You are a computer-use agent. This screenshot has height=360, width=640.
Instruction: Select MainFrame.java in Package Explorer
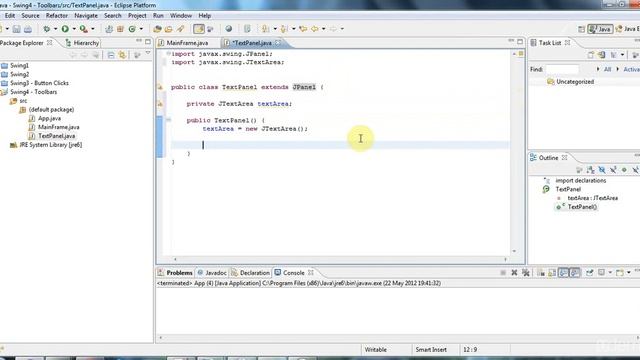pos(59,127)
